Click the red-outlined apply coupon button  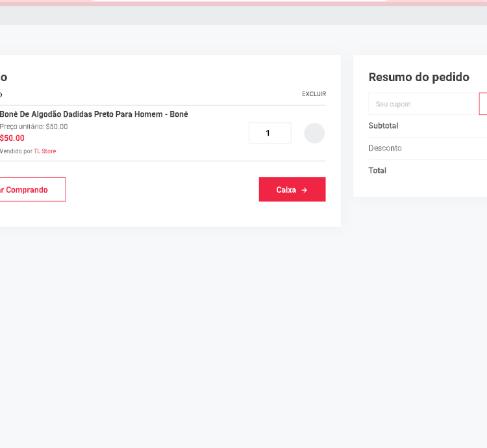483,104
